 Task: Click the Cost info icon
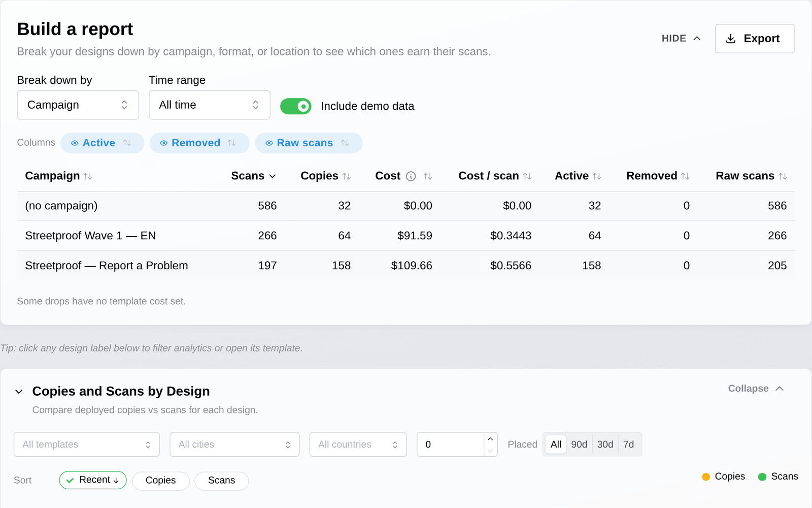coord(411,176)
